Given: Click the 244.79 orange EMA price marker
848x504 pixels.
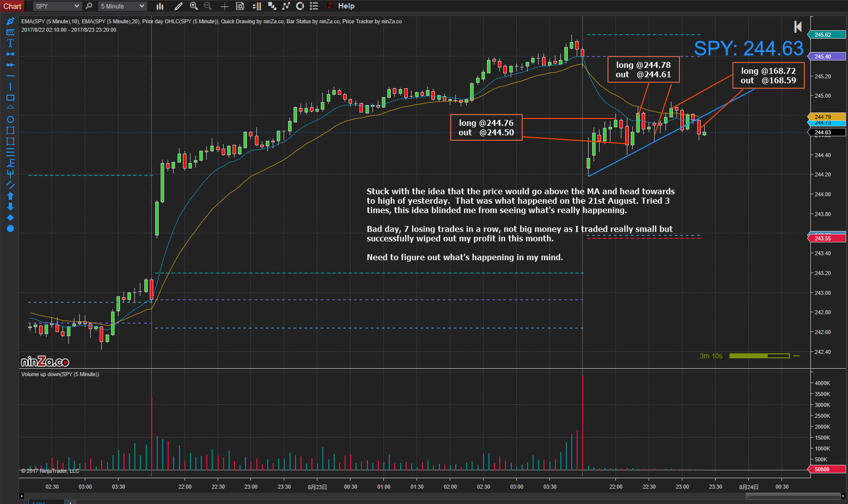Looking at the screenshot, I should tap(827, 117).
